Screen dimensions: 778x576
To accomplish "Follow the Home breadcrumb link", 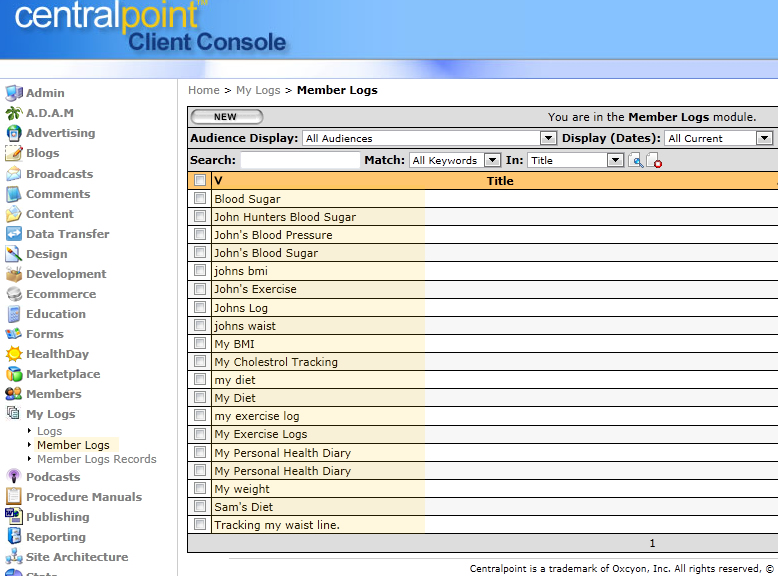I will (x=204, y=90).
